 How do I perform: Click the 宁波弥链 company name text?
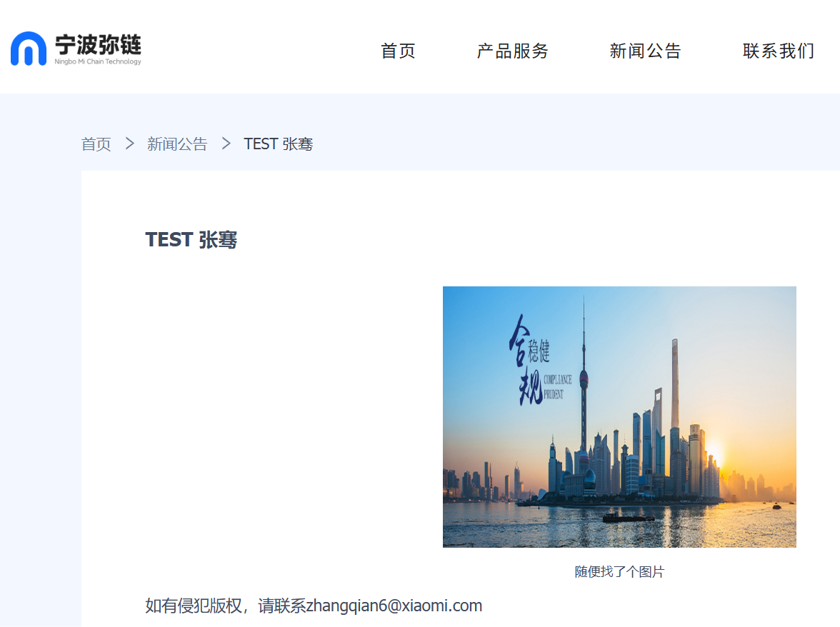[98, 44]
